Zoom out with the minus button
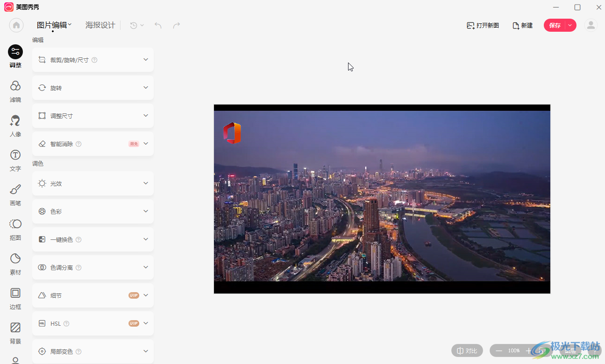Screen dimensions: 605x364 point(499,350)
